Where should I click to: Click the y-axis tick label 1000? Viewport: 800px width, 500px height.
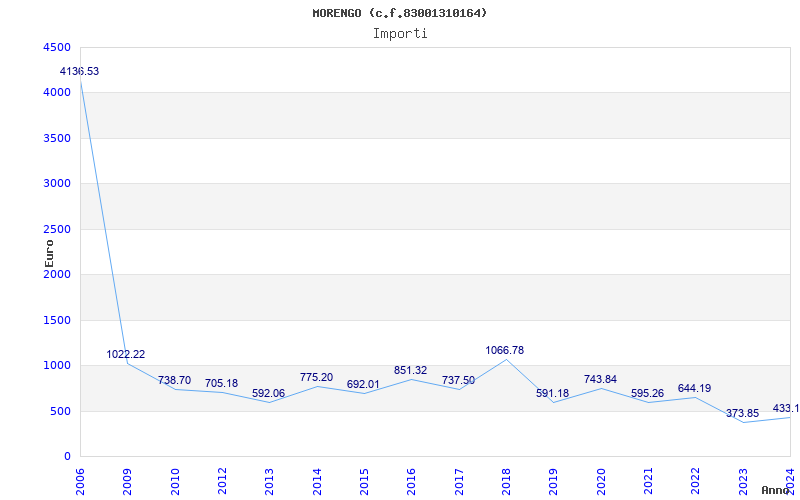coord(57,366)
